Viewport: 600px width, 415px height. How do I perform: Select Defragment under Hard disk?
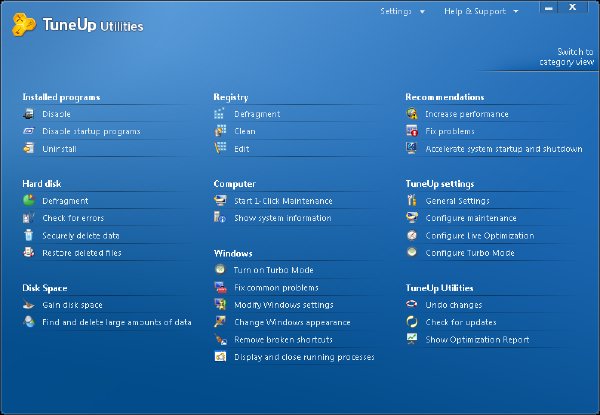65,201
